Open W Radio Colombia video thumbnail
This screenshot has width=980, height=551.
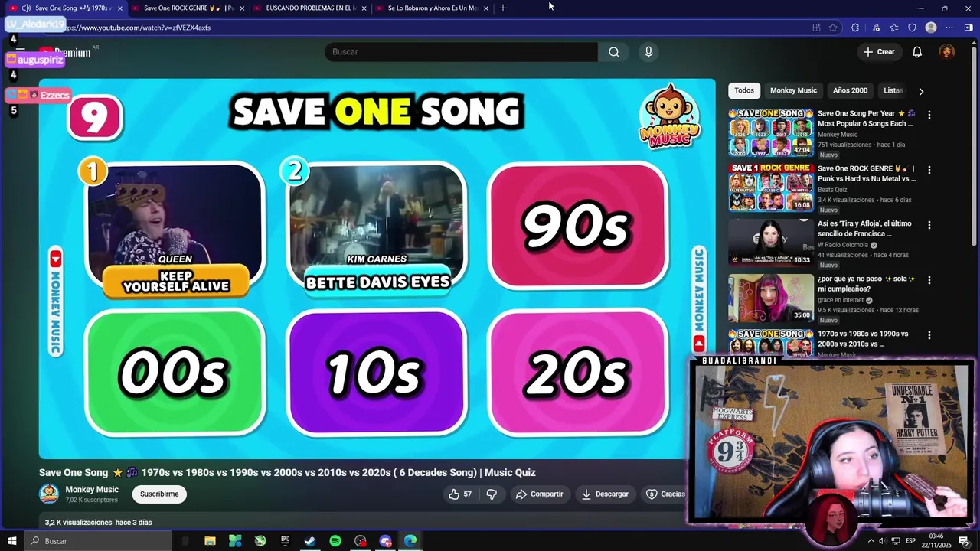point(770,243)
